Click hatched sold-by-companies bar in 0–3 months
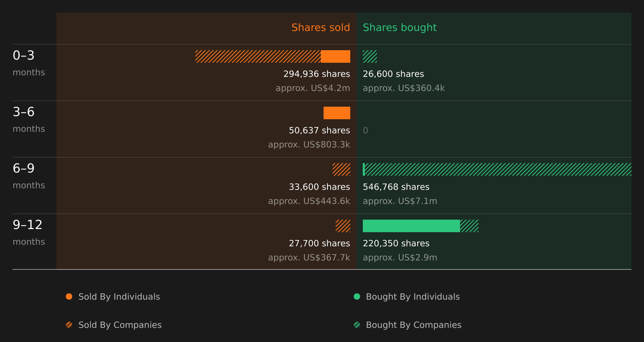The width and height of the screenshot is (644, 342). click(258, 56)
